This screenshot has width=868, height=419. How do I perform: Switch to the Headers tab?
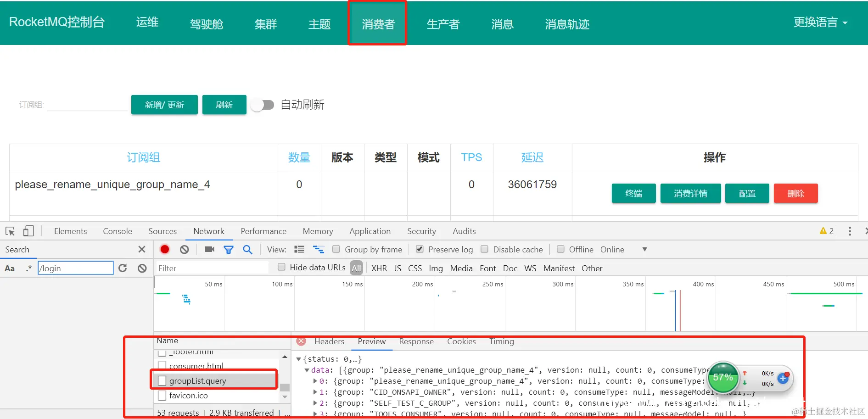[329, 341]
